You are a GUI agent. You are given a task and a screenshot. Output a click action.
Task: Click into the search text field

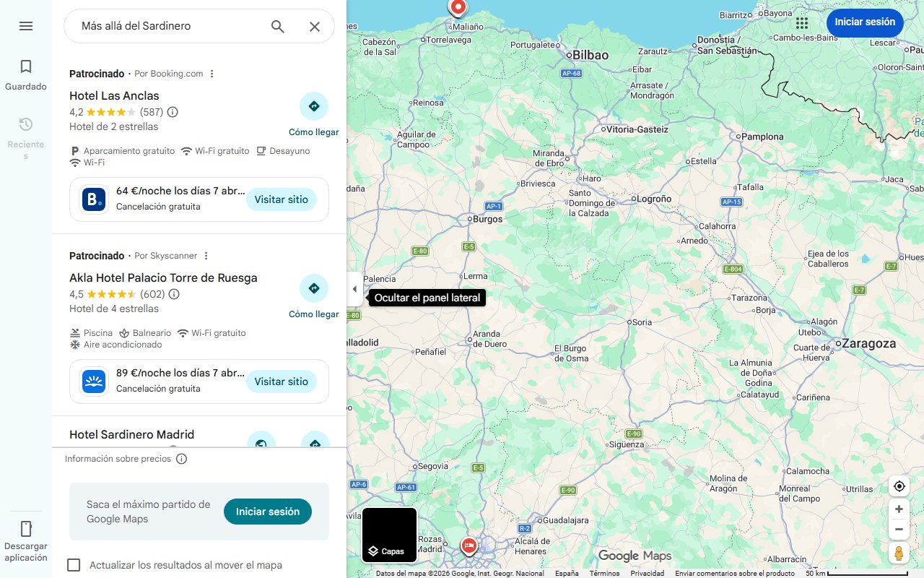170,26
